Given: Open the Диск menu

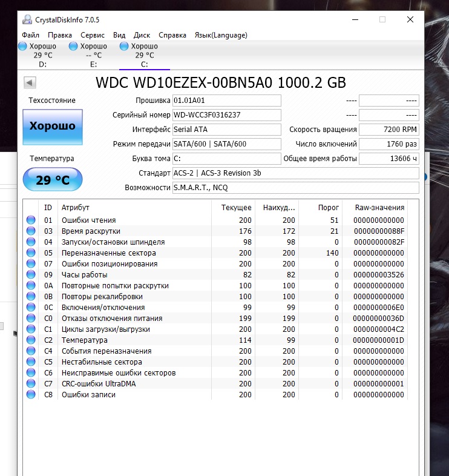Looking at the screenshot, I should 142,35.
